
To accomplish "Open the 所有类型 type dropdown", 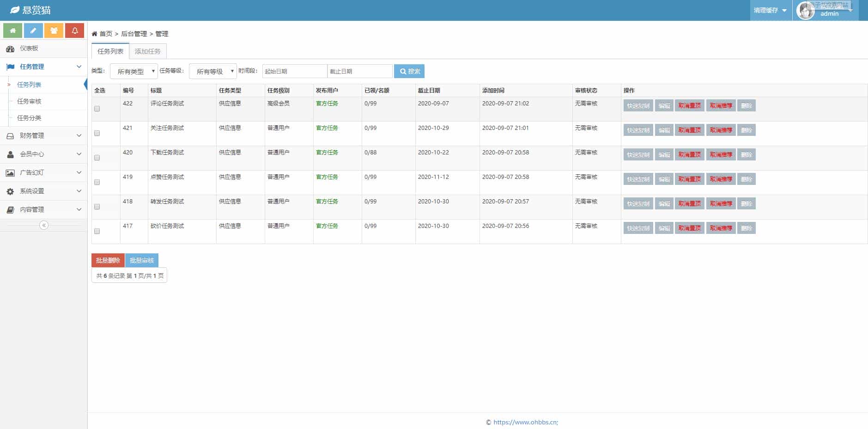I will point(134,71).
